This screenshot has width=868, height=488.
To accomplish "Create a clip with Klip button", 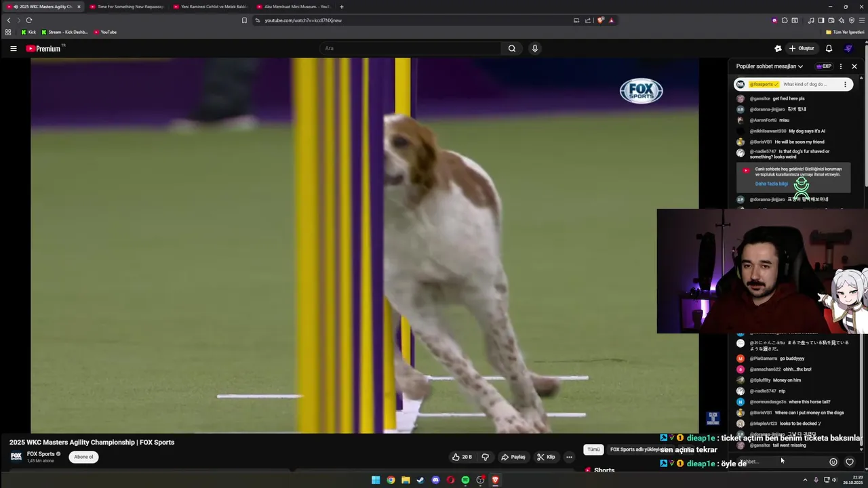I will (546, 457).
